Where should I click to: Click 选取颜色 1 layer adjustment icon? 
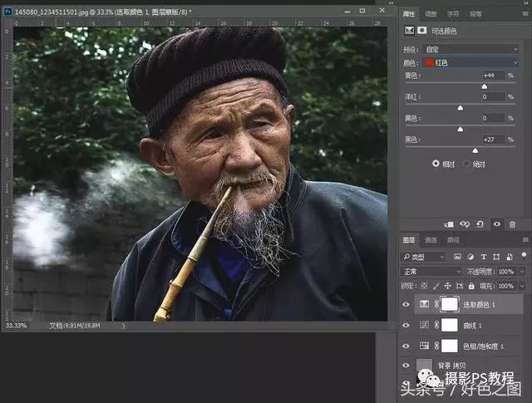tap(424, 304)
